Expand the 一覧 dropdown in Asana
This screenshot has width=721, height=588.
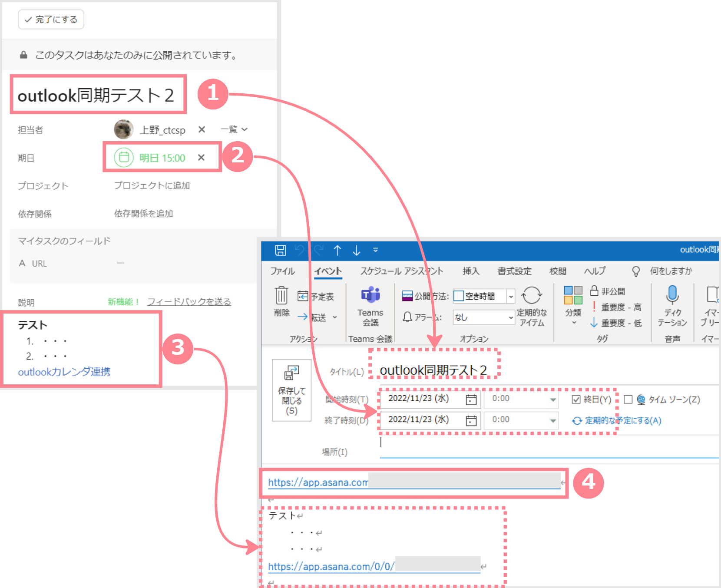tap(234, 129)
